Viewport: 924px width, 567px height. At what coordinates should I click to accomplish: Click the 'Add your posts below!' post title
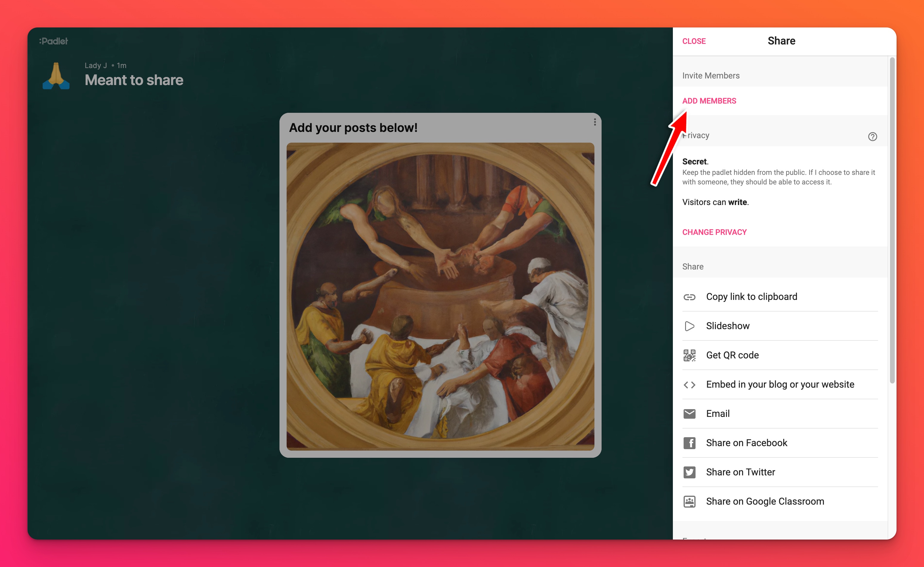[x=353, y=128]
